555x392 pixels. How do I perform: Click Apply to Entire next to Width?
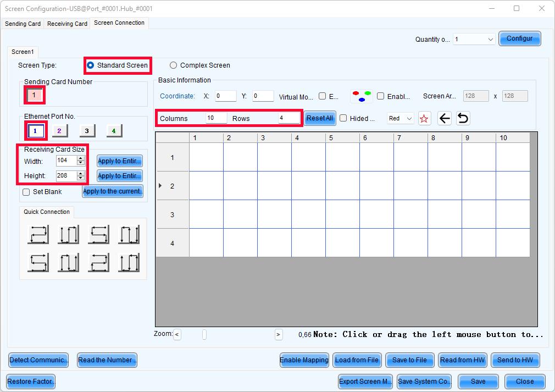(x=120, y=161)
